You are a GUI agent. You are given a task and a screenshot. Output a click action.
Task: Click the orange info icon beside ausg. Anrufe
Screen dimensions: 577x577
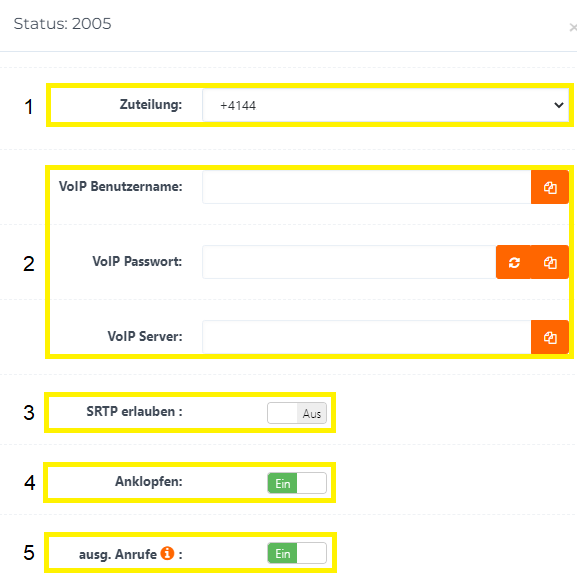pyautogui.click(x=167, y=553)
